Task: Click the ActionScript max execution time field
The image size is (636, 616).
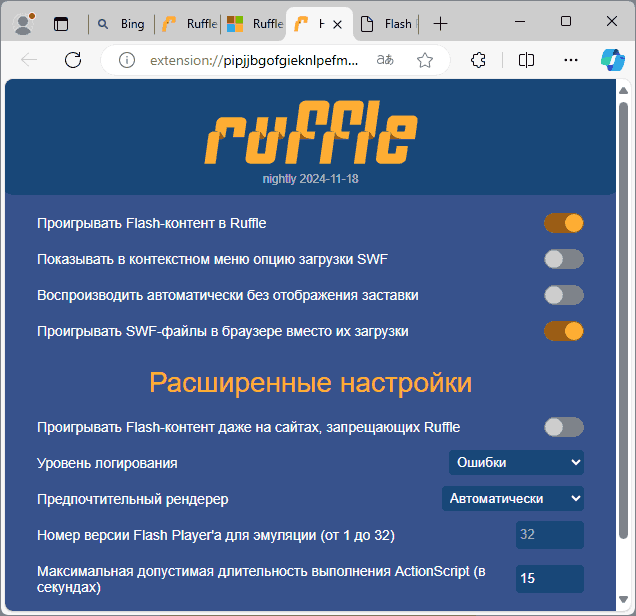Action: (x=550, y=579)
